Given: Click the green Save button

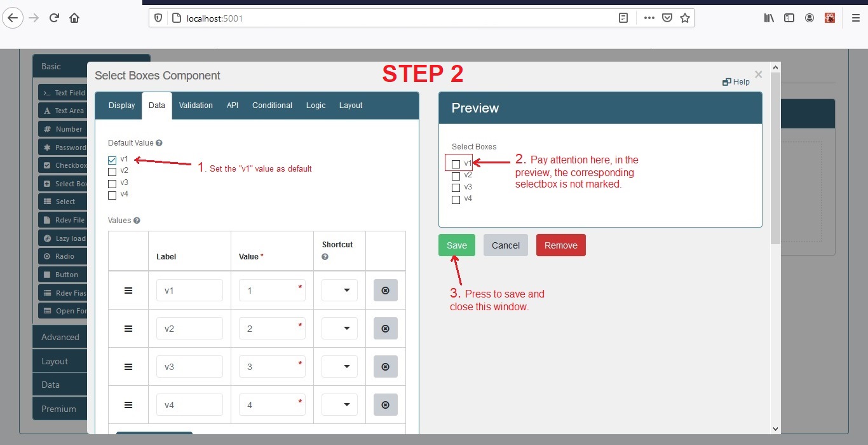Looking at the screenshot, I should click(x=457, y=245).
